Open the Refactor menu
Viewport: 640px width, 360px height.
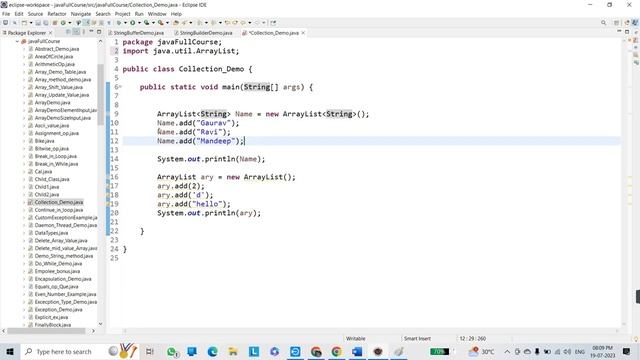pos(57,14)
